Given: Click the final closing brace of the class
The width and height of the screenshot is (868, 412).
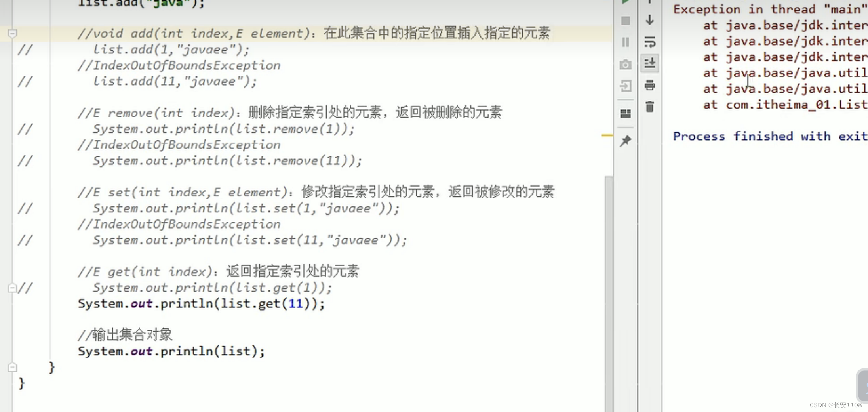Looking at the screenshot, I should (21, 383).
